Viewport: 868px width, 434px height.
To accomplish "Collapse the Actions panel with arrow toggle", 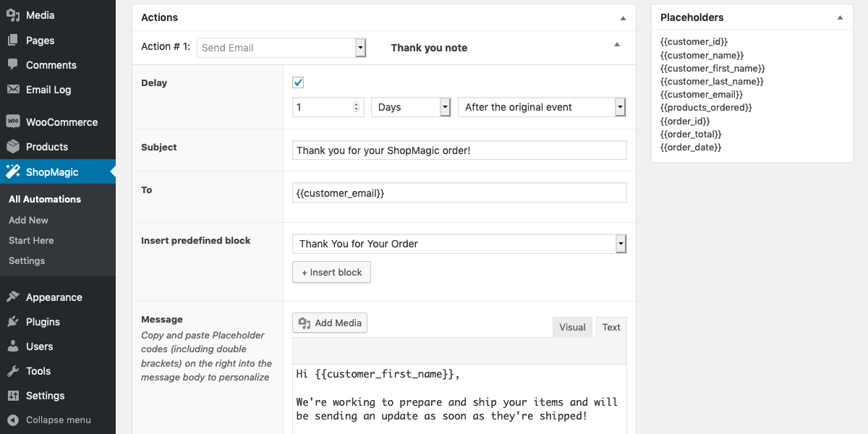I will pos(623,17).
